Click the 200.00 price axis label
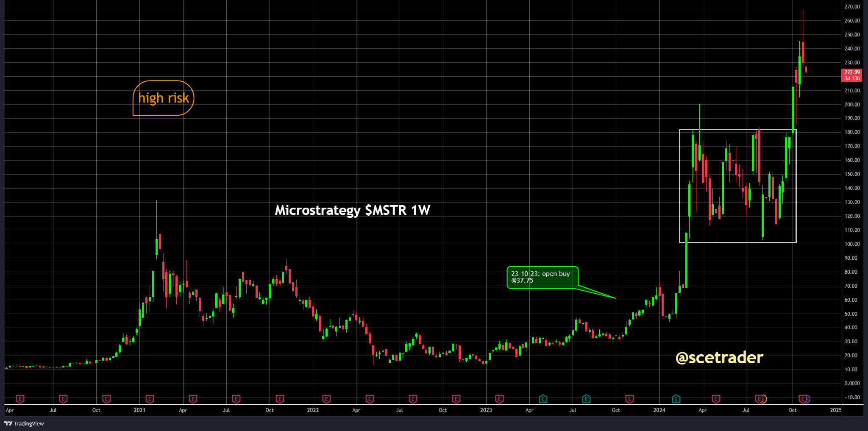 [852, 105]
